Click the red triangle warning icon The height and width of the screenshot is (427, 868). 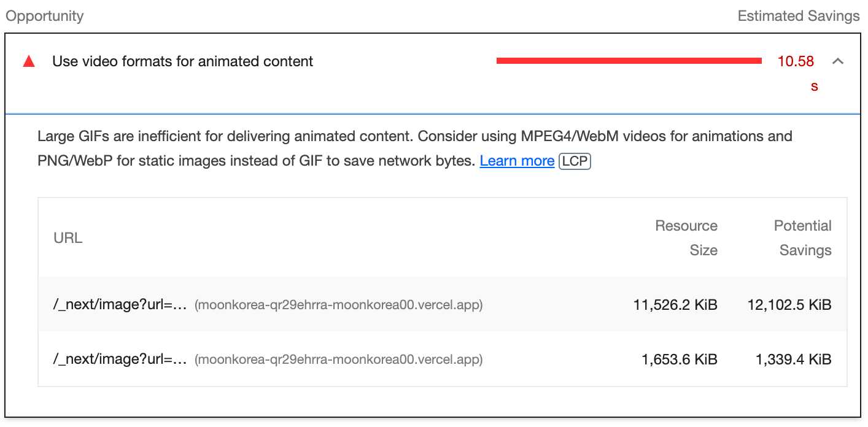pyautogui.click(x=29, y=61)
